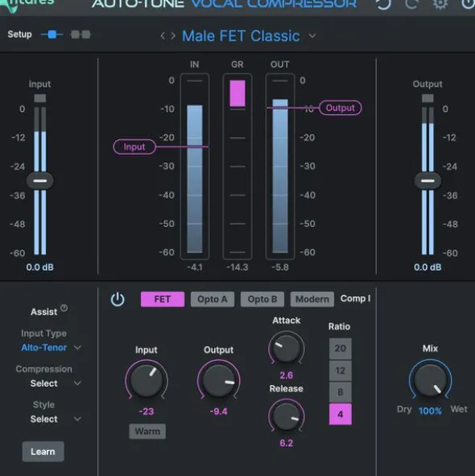The width and height of the screenshot is (475, 476).
Task: Switch Setup to dual compressor mode
Action: point(81,35)
